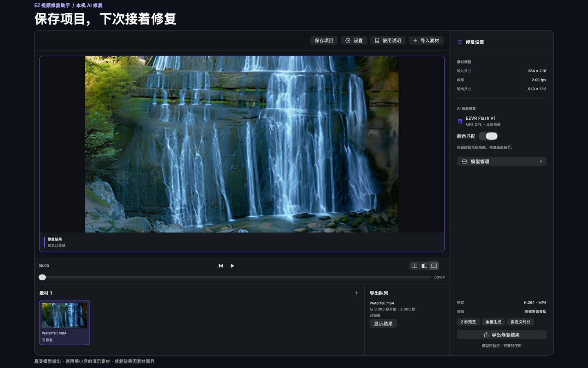588x368 pixels.
Task: Click 显示结果 in the export queue
Action: [383, 324]
